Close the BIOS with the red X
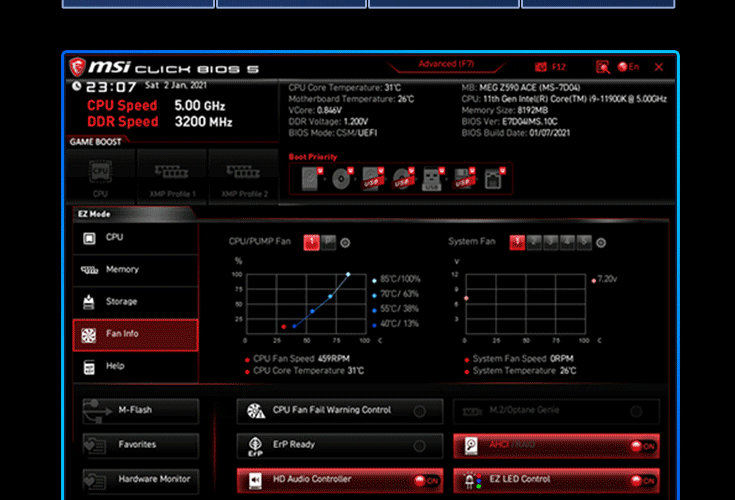 tap(659, 67)
